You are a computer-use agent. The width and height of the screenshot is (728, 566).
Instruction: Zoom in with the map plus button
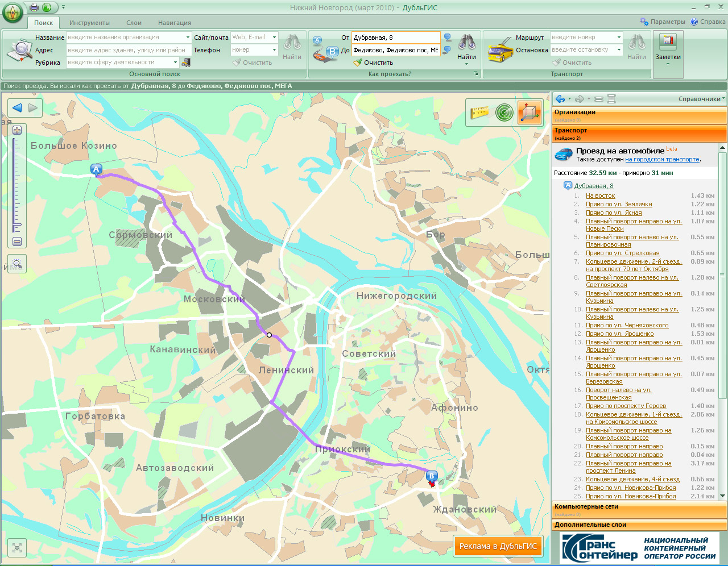17,130
